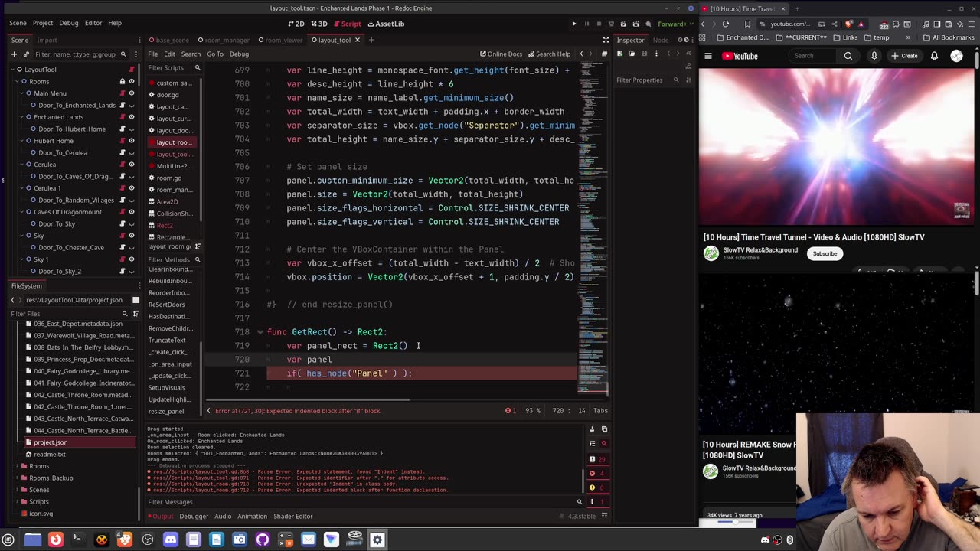
Task: Open script on Door_To_Hubert_Home node
Action: [122, 129]
